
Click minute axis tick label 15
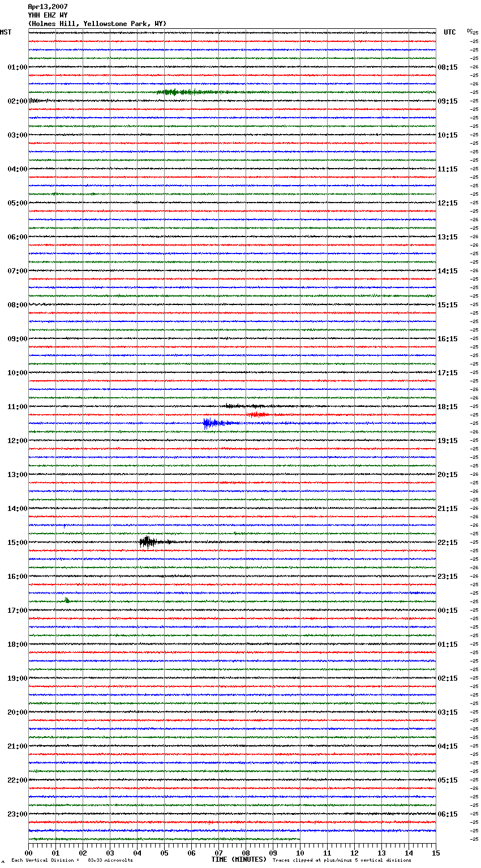coord(436,853)
